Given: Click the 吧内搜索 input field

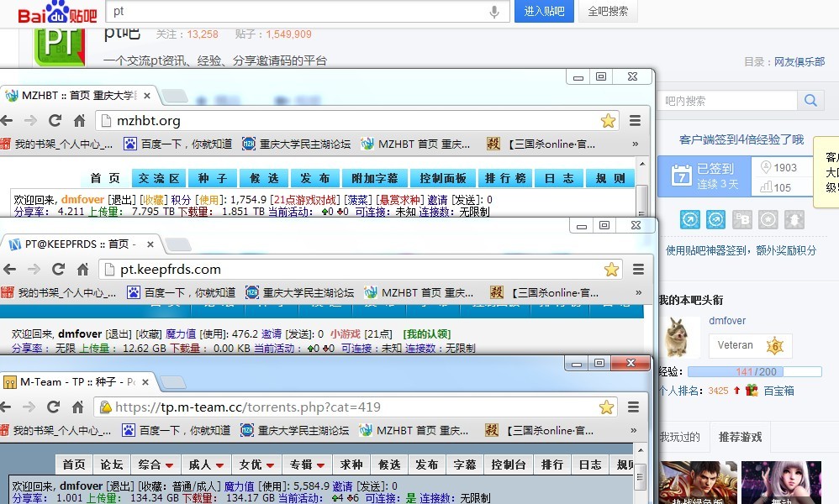Looking at the screenshot, I should (x=728, y=101).
